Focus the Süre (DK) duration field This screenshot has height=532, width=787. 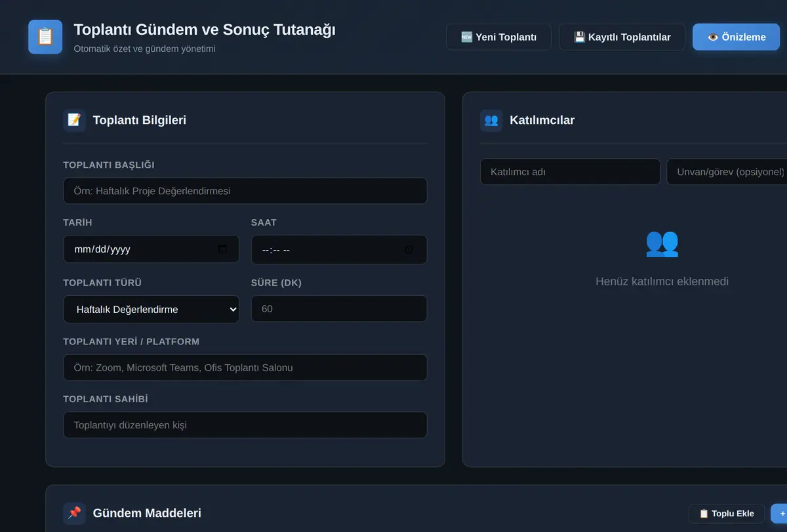click(339, 308)
